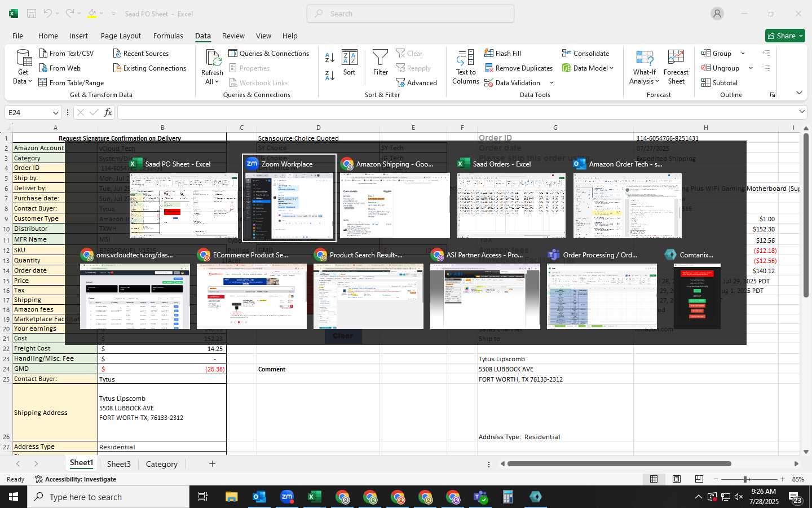Select the Category worksheet tab
The width and height of the screenshot is (812, 508).
pyautogui.click(x=162, y=464)
